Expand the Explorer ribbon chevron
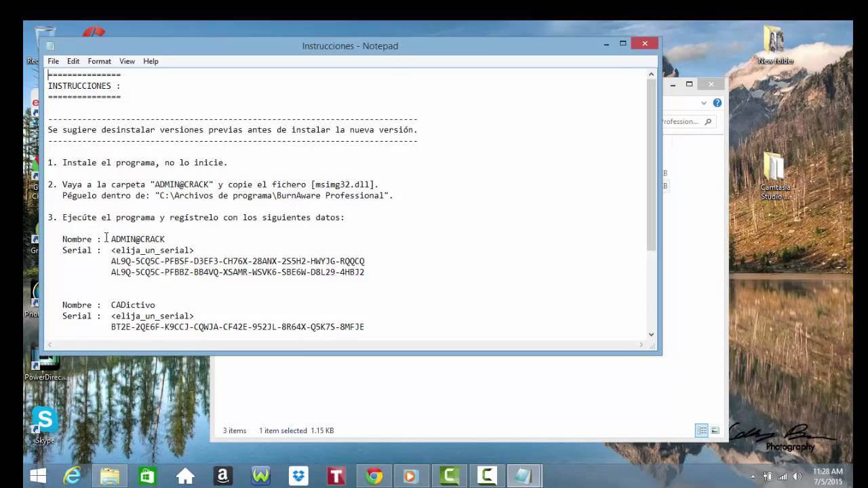 click(704, 103)
